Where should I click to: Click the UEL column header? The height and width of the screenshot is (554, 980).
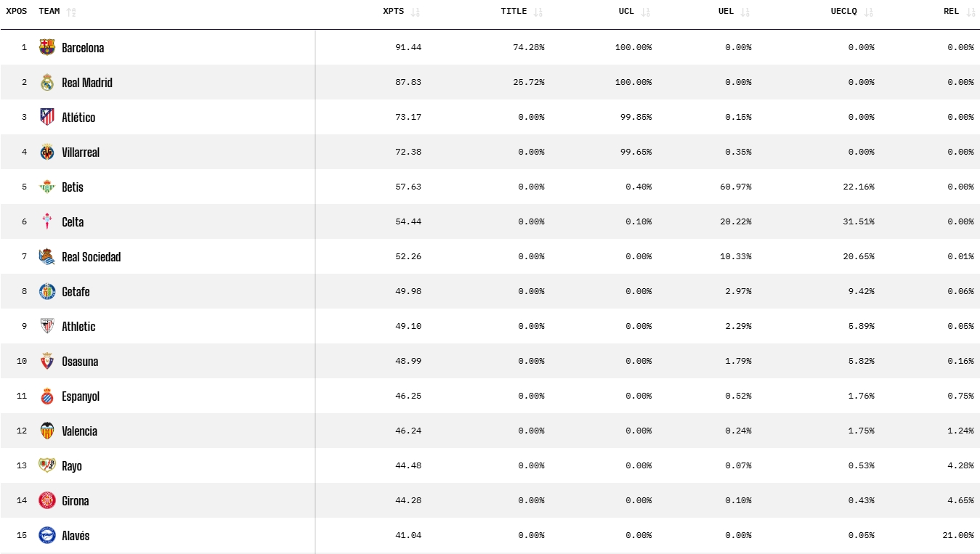[726, 12]
